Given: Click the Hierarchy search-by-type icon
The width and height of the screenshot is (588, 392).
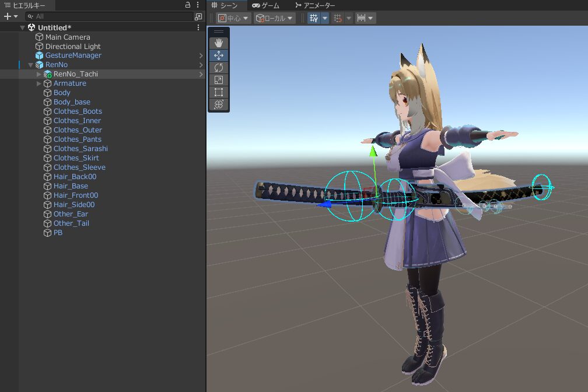Looking at the screenshot, I should (x=198, y=17).
